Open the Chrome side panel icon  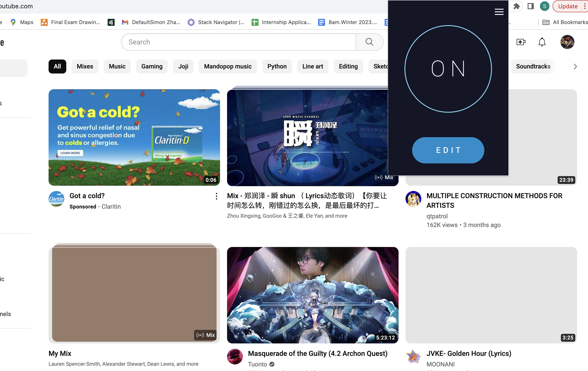pos(530,6)
